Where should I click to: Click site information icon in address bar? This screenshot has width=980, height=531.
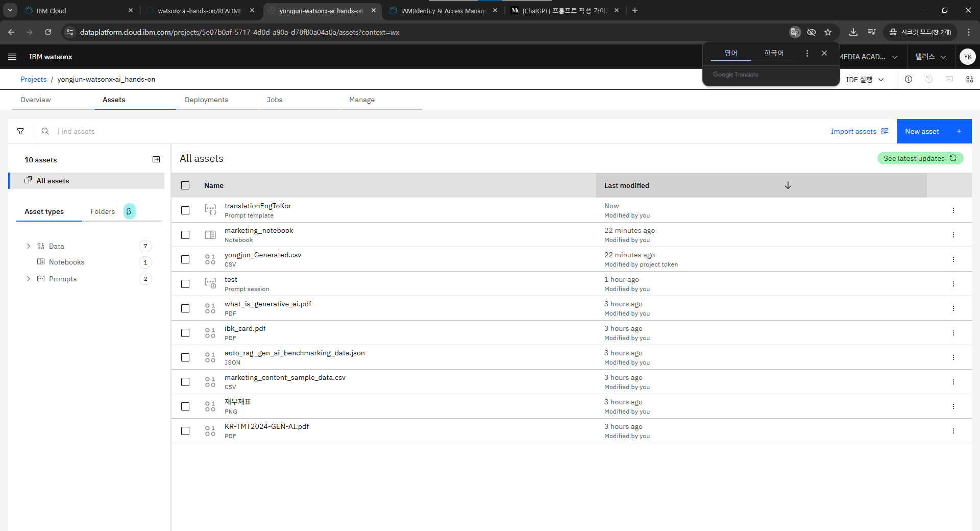(x=70, y=32)
